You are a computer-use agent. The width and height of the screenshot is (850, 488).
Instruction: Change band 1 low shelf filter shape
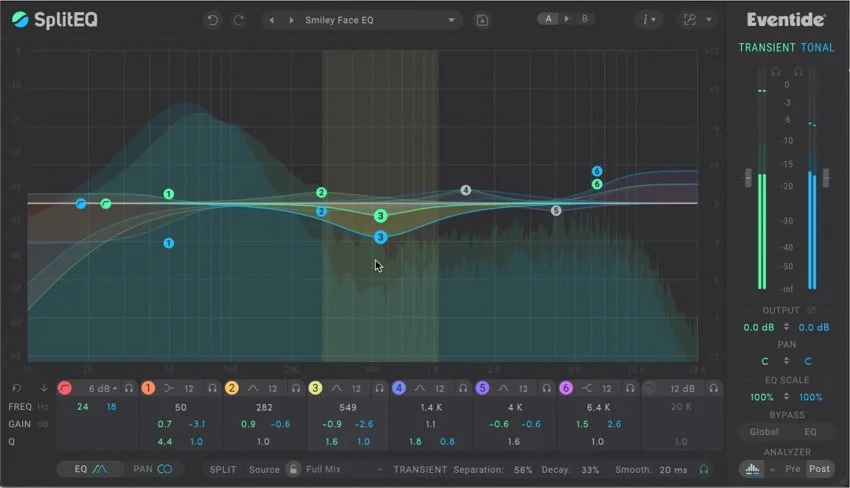point(169,388)
